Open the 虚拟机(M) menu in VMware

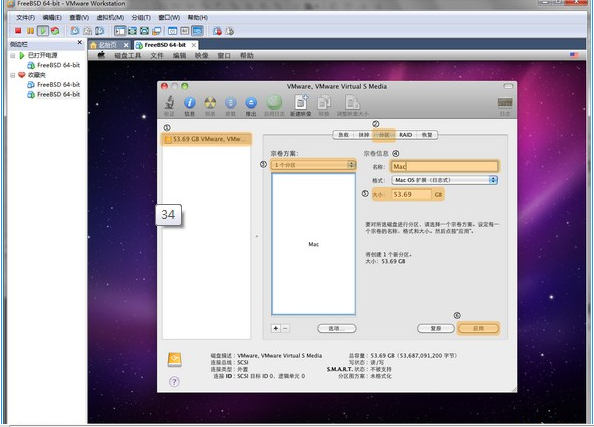click(x=110, y=17)
